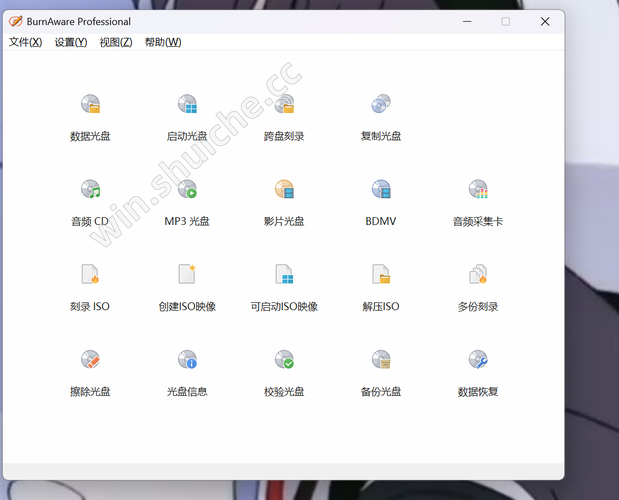Viewport: 619px width, 500px height.
Task: Open the 跨盘刻录 span disc tool
Action: tap(284, 118)
